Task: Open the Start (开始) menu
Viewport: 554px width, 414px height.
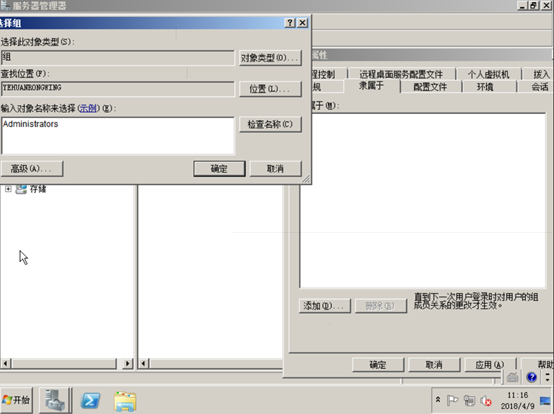Action: [16, 400]
